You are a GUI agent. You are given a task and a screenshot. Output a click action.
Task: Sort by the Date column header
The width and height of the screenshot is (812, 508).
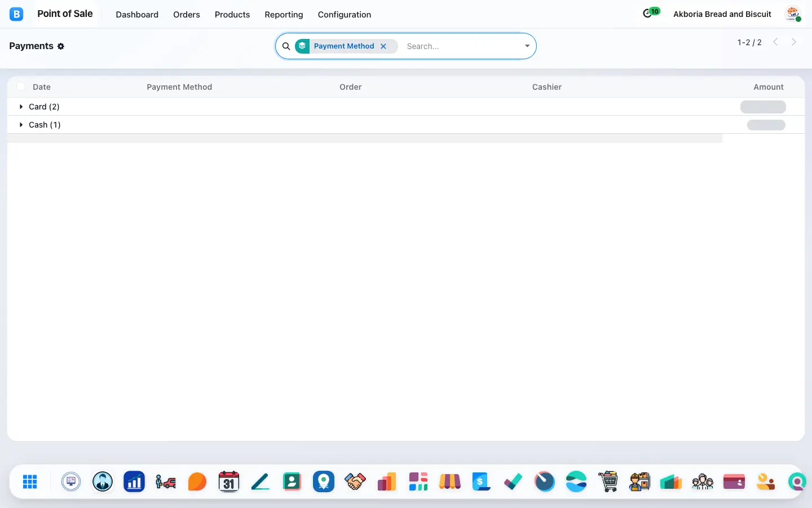(x=42, y=87)
